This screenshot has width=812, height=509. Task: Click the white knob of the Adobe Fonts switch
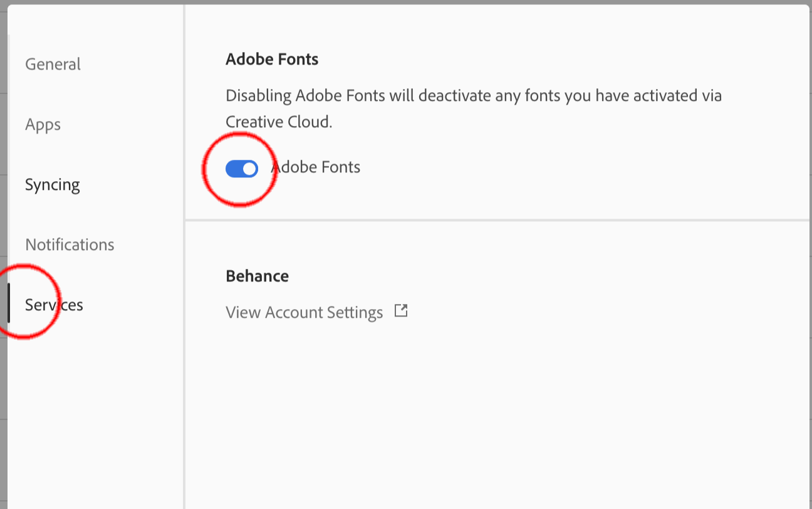click(249, 168)
